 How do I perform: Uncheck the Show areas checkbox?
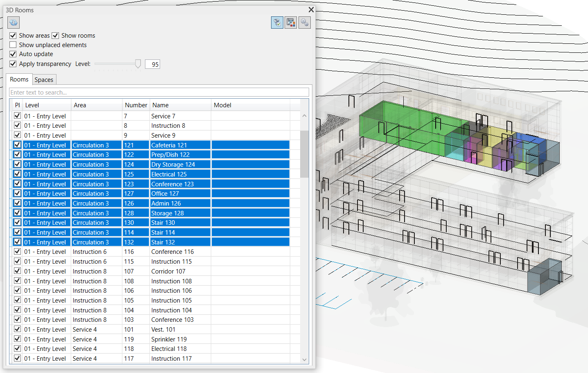coord(13,36)
